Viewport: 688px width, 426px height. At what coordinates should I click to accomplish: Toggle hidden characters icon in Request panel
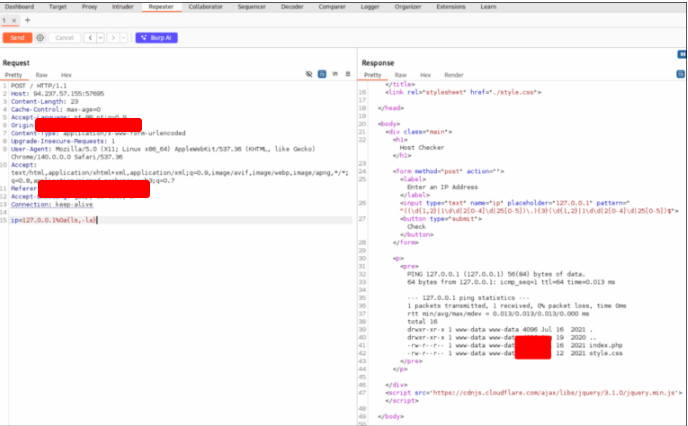pos(309,75)
